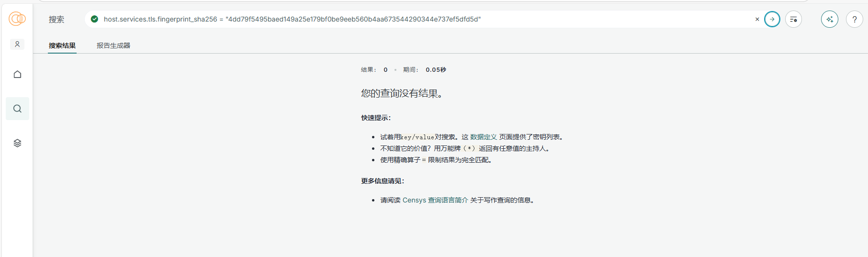Select the magnifier search icon in sidebar
868x257 pixels.
[x=17, y=109]
